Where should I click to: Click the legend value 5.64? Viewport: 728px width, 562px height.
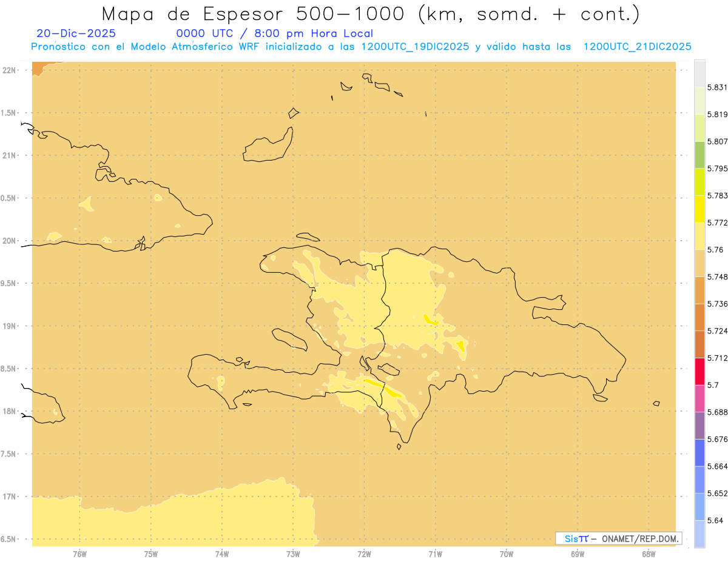pos(715,520)
